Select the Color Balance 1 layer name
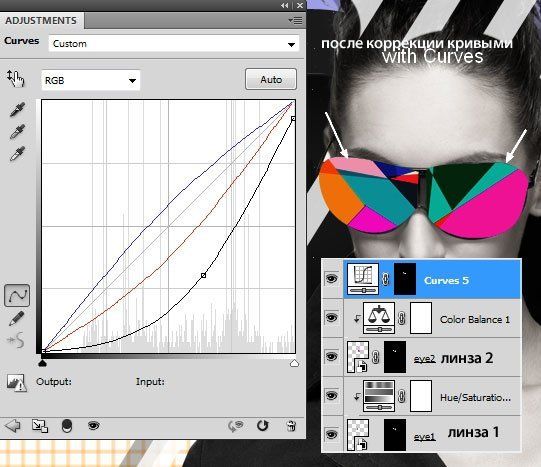Screen dimensions: 541x467 [x=475, y=320]
